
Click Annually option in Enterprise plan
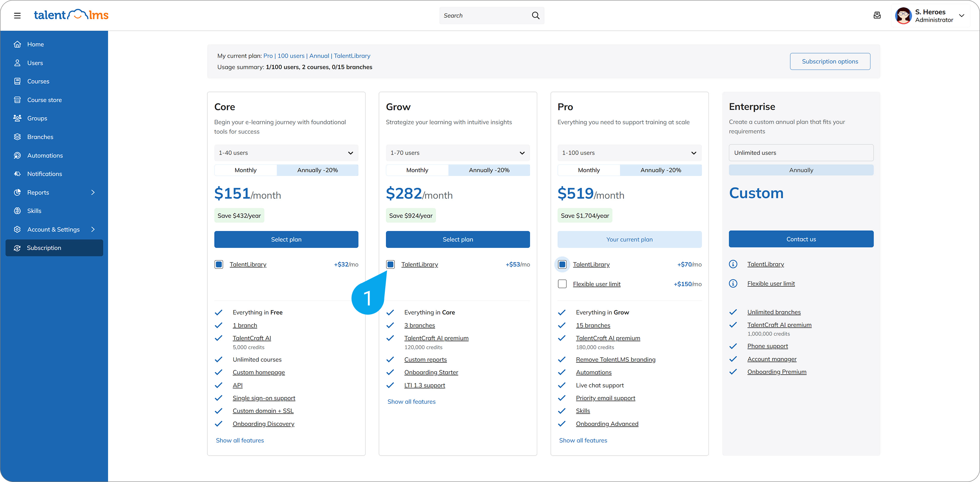click(801, 170)
